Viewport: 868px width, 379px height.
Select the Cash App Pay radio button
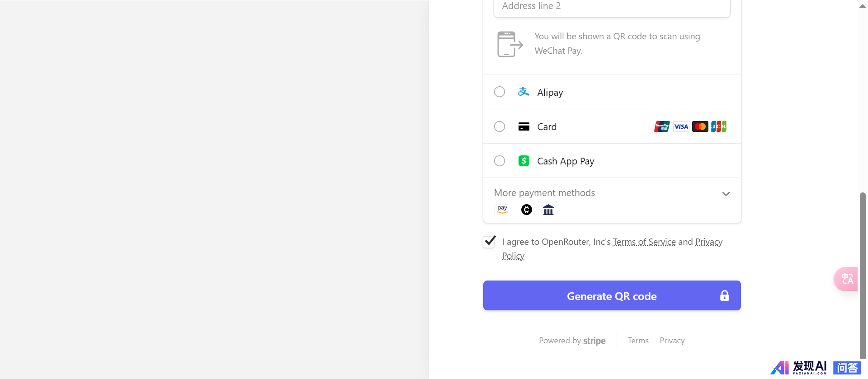[500, 161]
